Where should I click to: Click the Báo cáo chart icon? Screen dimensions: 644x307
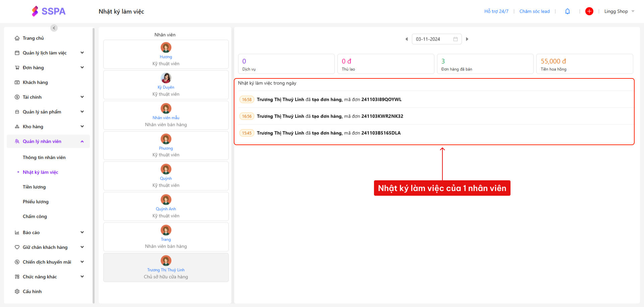click(17, 233)
